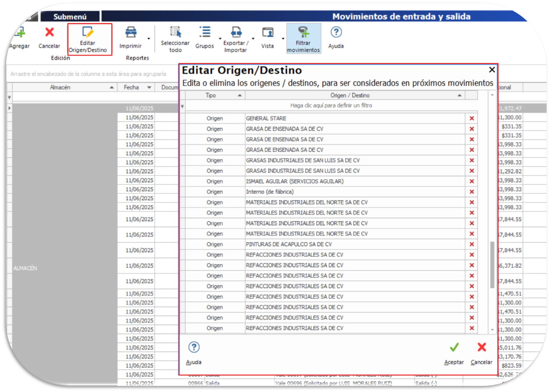Open the Vista options icon
The width and height of the screenshot is (550, 392).
(268, 32)
